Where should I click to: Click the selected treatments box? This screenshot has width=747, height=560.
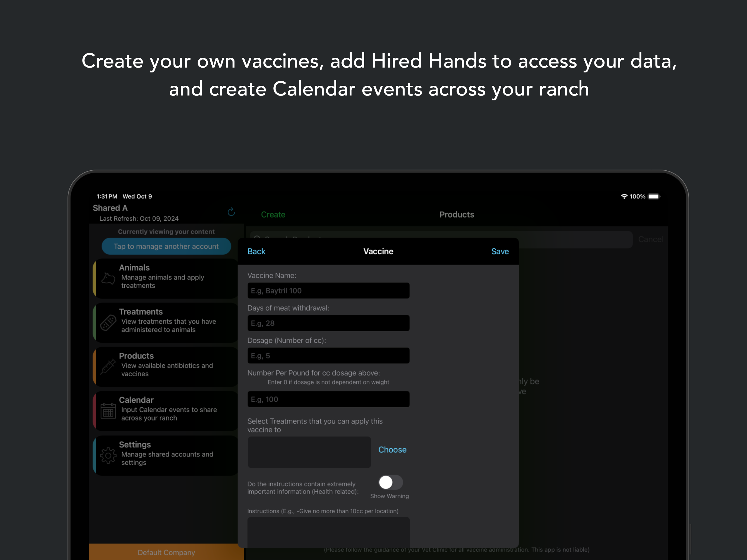click(x=309, y=452)
